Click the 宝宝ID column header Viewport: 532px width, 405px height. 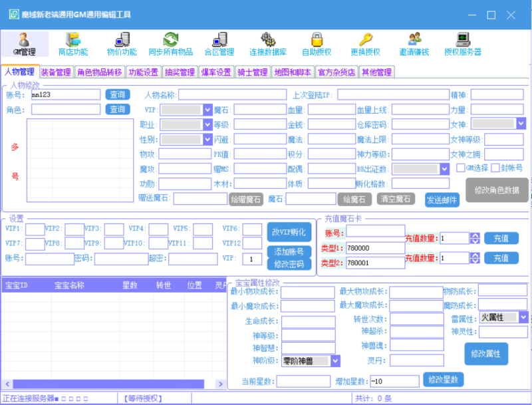tap(16, 285)
